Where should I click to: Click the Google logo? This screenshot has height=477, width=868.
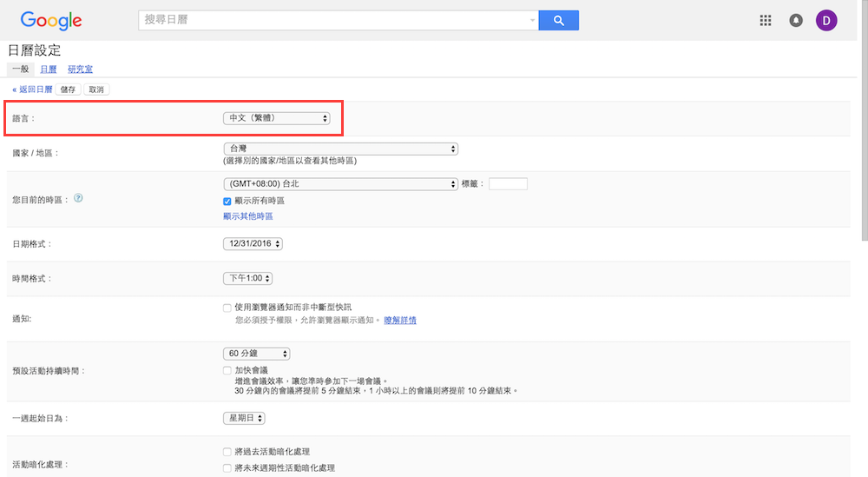50,21
